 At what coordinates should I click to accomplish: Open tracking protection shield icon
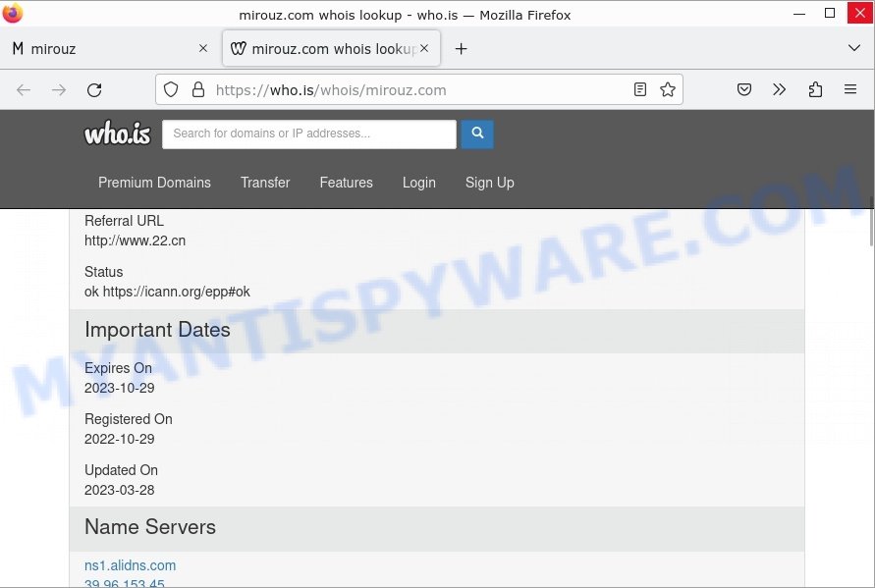tap(171, 89)
